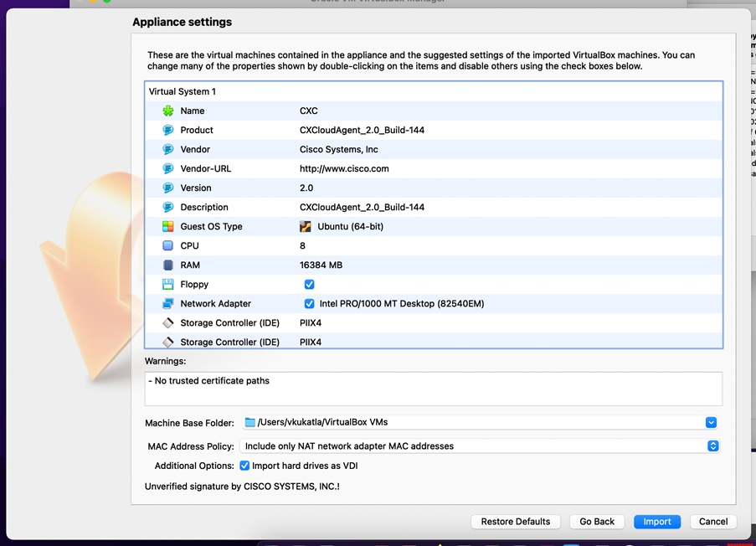Select the Cisco Systems, Inc vendor value
The width and height of the screenshot is (756, 546).
pyautogui.click(x=339, y=150)
